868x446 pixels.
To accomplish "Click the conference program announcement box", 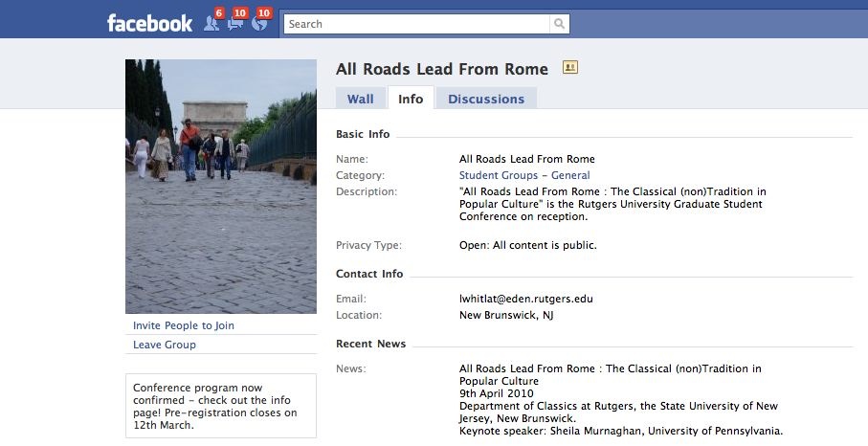I will [221, 406].
